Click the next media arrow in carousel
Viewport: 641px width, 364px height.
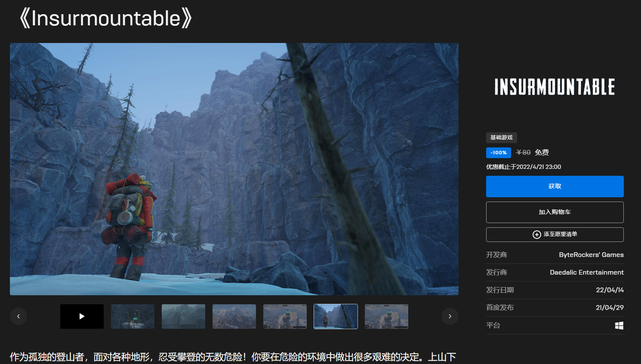[450, 316]
